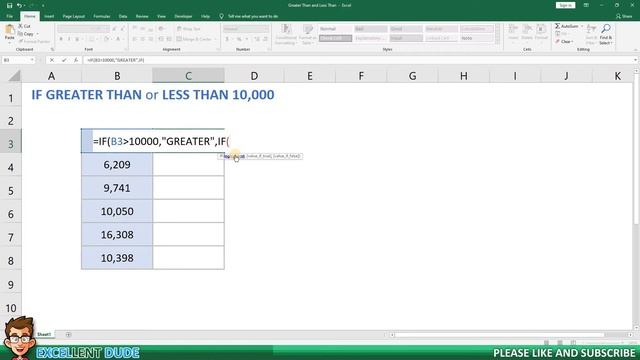Click the Format Painter brush
This screenshot has width=640, height=360.
coord(20,41)
